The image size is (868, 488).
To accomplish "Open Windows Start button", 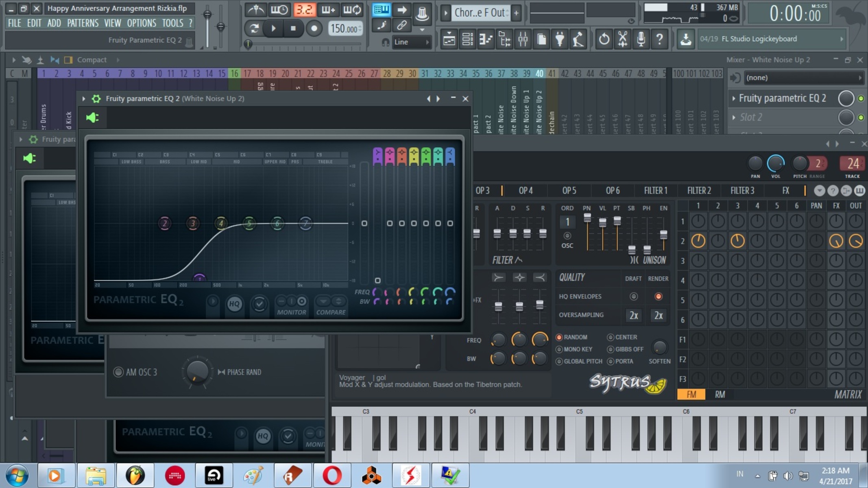I will click(17, 475).
